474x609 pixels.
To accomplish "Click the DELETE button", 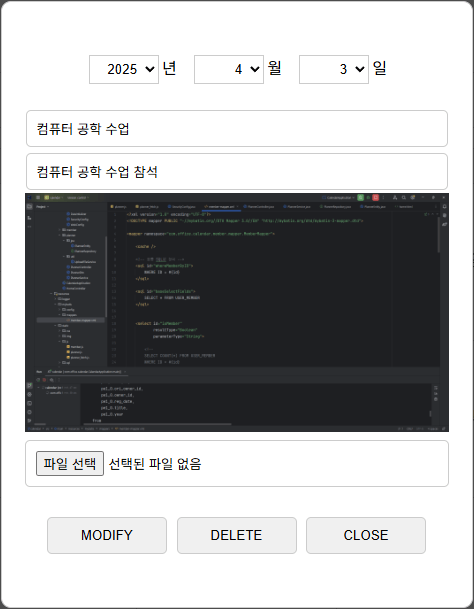I will click(x=237, y=535).
